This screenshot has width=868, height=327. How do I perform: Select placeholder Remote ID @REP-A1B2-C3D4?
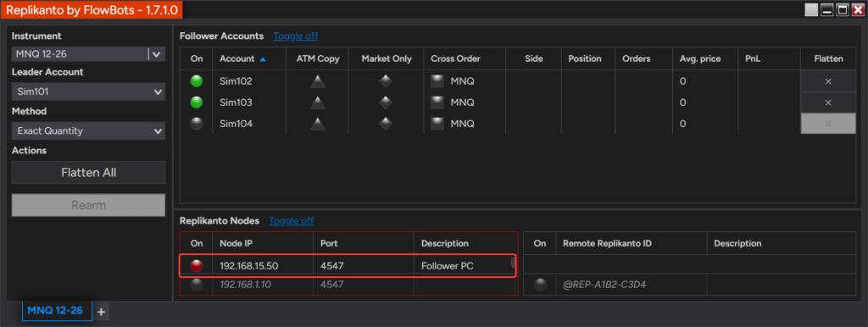[604, 285]
